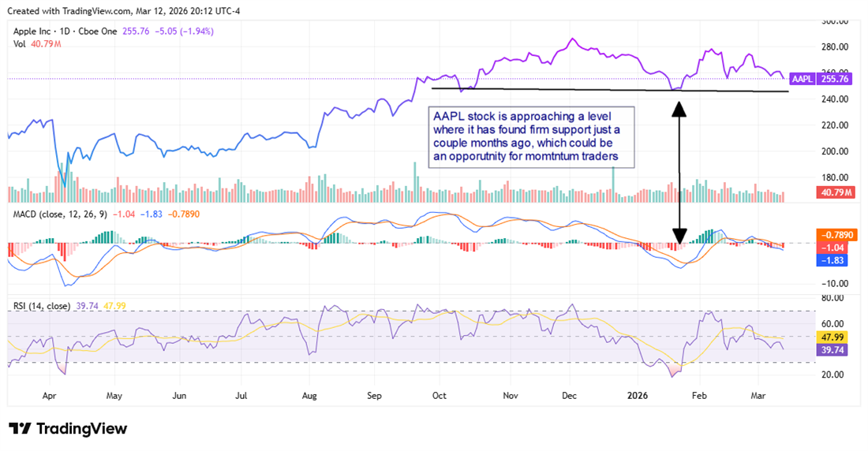868x451 pixels.
Task: Click the -5.05 (-1.94%) price change text
Action: [x=186, y=32]
